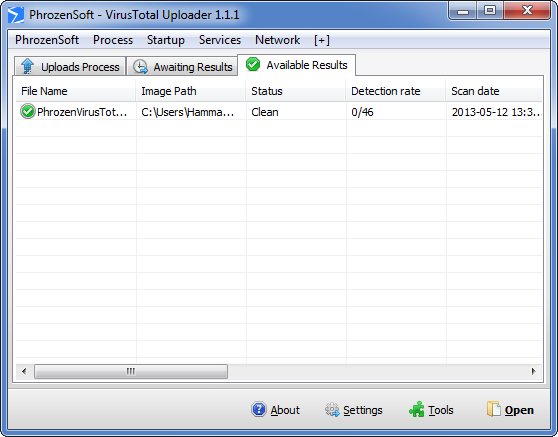Viewport: 558px width, 437px height.
Task: Sort by the Status column header
Action: click(296, 91)
